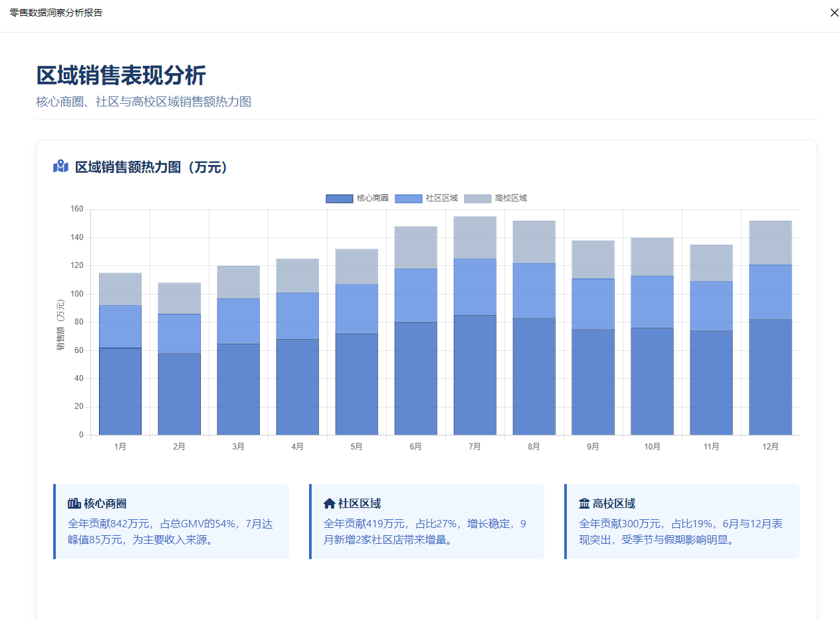Viewport: 840px width, 621px height.
Task: Click the grey 高校区域 legend color box
Action: (x=477, y=198)
